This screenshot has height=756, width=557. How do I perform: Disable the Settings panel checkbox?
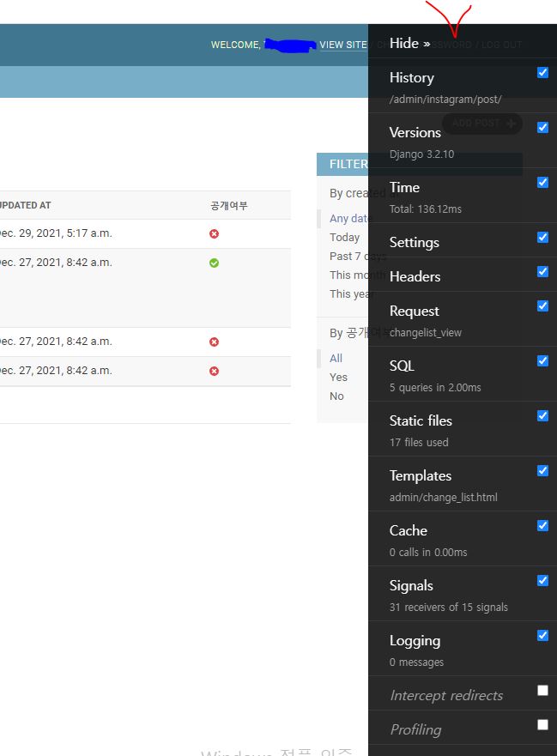click(542, 237)
